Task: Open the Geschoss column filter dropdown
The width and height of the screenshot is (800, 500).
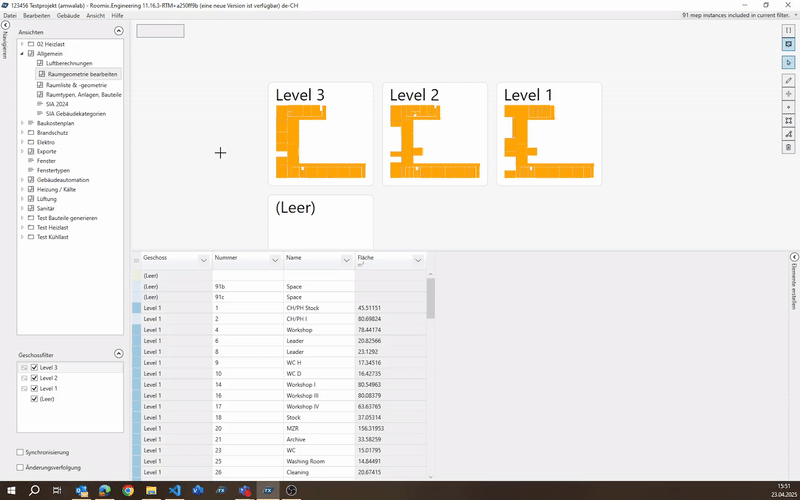Action: tap(203, 259)
